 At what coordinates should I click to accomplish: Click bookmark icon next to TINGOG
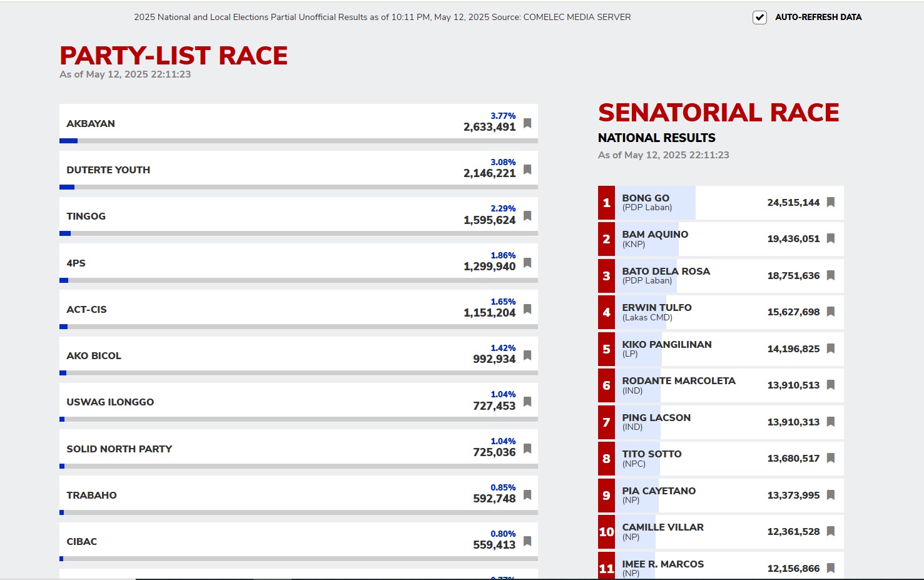coord(527,216)
